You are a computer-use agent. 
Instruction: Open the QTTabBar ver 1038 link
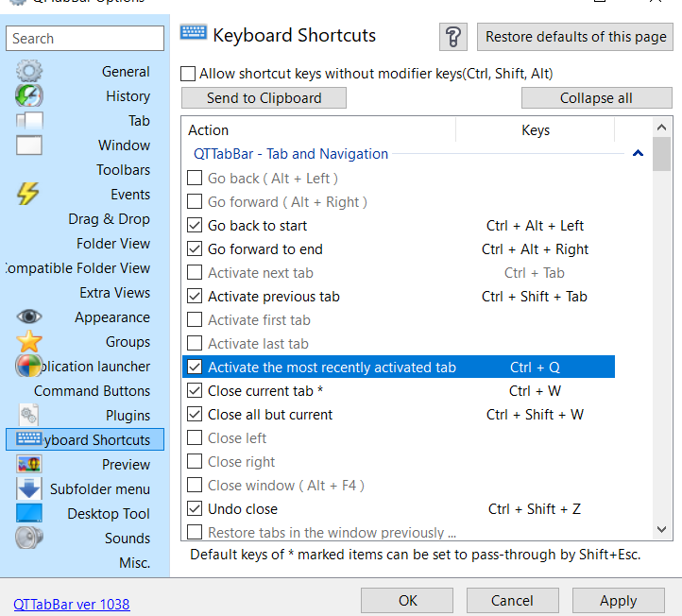pyautogui.click(x=72, y=604)
